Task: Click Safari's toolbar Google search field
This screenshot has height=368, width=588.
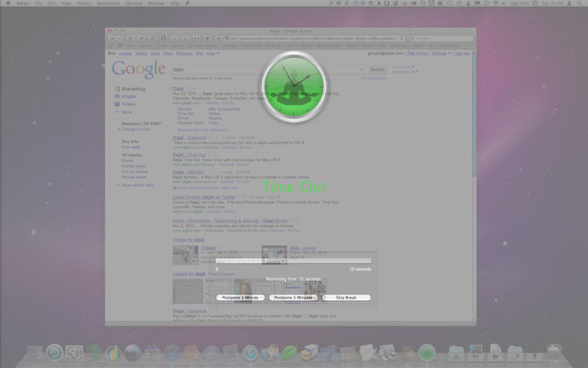Action: [x=441, y=38]
